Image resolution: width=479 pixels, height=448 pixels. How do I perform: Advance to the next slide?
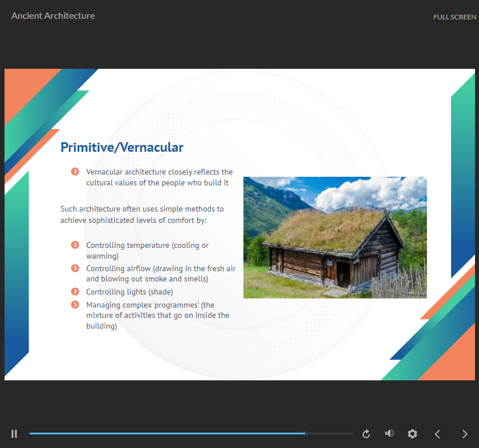(x=465, y=434)
